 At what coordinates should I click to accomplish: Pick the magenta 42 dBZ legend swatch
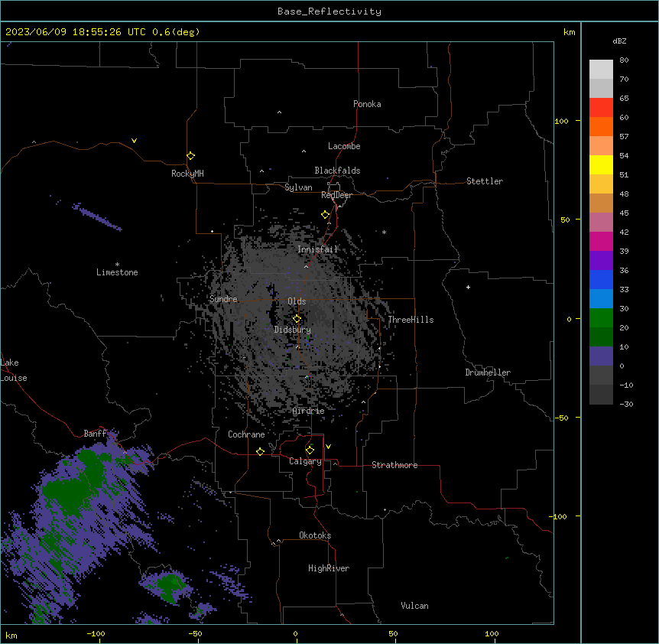point(601,241)
